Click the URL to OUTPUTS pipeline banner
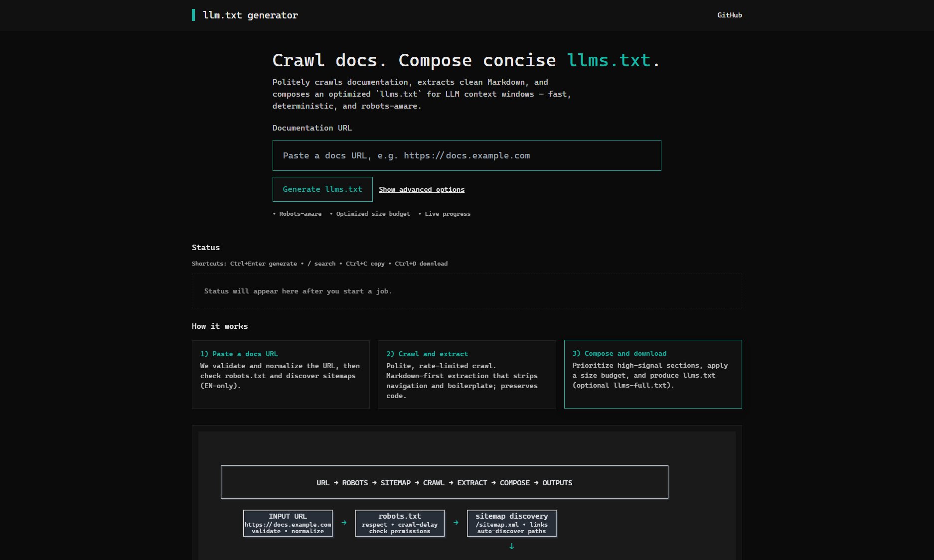This screenshot has width=934, height=560. 445,482
